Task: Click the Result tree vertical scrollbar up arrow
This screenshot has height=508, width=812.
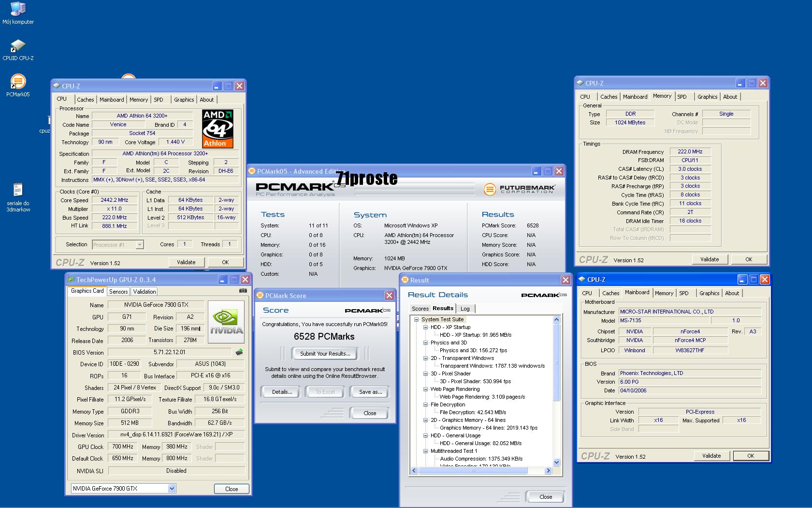Action: 556,319
